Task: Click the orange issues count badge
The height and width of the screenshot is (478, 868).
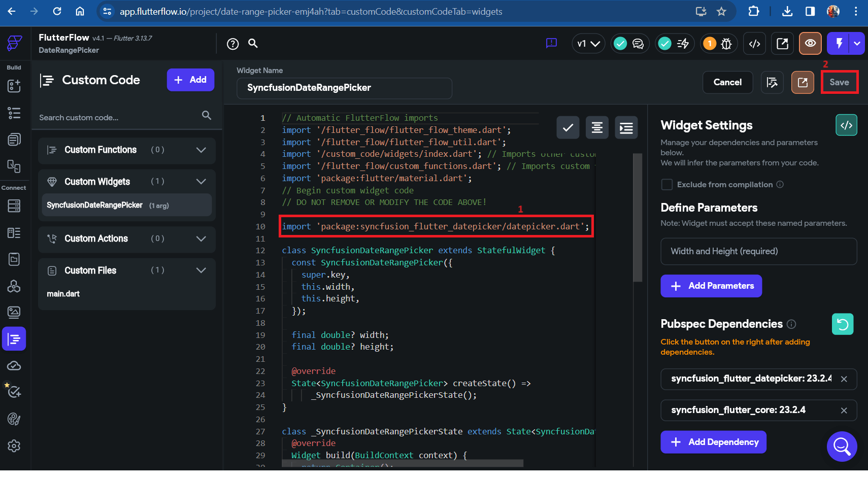Action: point(710,44)
